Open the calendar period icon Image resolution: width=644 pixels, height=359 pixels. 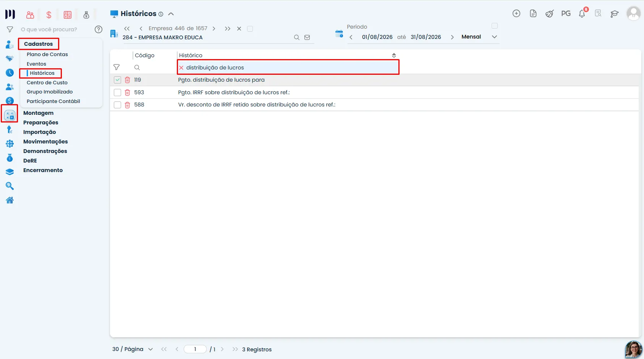point(339,34)
